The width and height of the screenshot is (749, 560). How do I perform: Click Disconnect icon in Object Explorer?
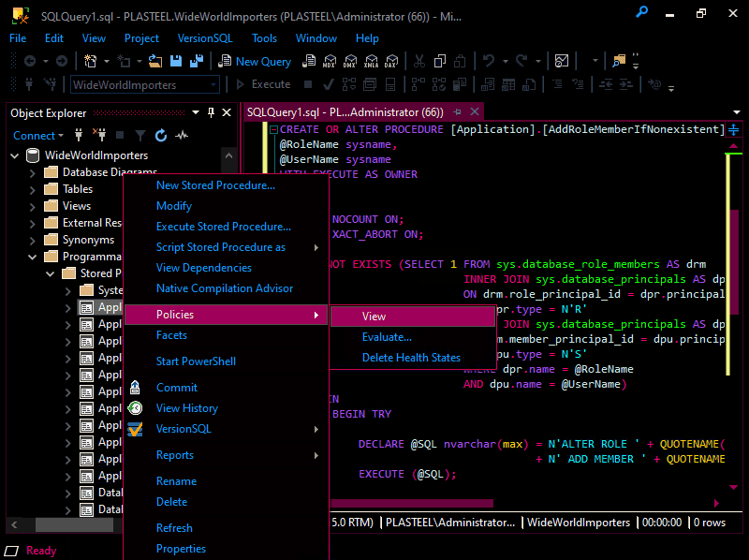tap(99, 135)
